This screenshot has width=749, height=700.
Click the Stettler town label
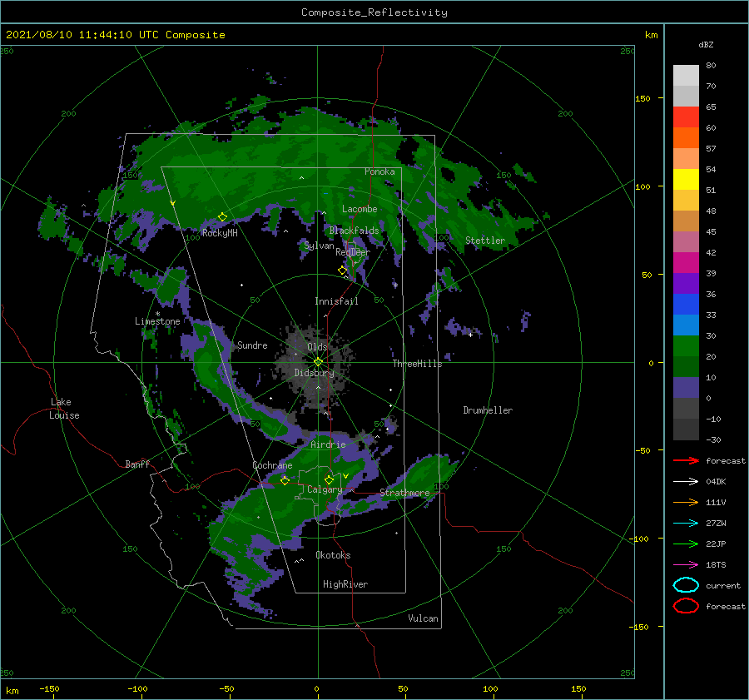(x=485, y=241)
